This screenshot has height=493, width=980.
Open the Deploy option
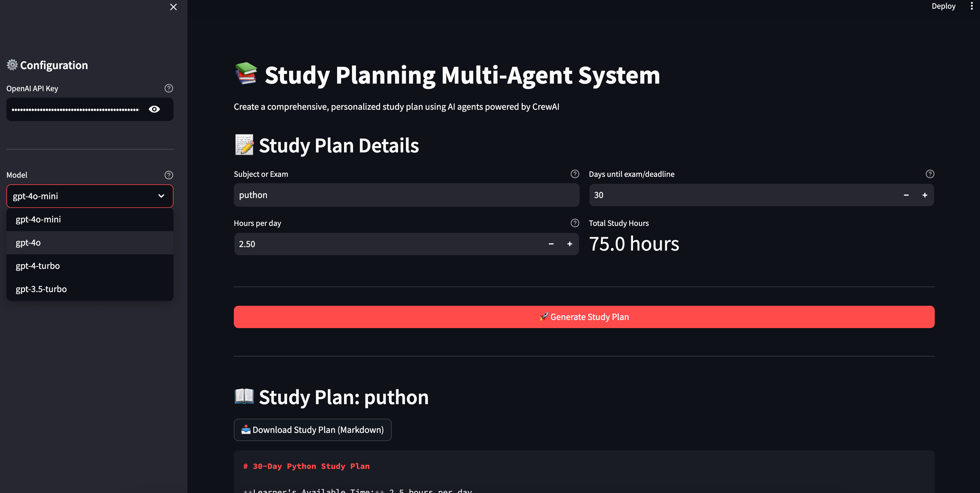943,6
